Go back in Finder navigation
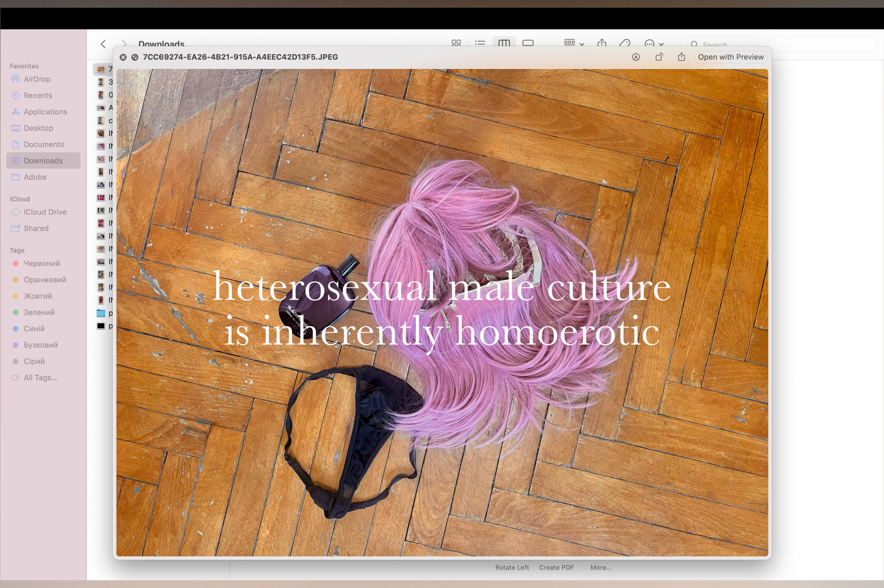Viewport: 884px width, 588px height. click(103, 44)
